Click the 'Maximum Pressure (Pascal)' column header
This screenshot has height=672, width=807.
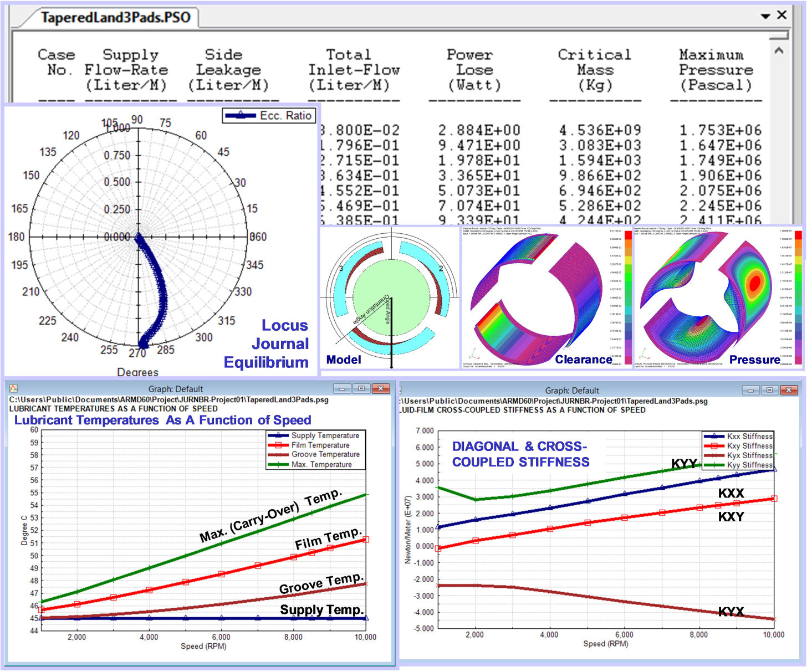coord(716,70)
